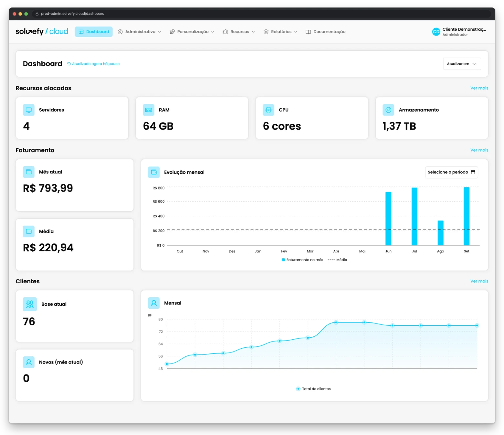Open the Selecione o período picker
504x435 pixels.
click(x=451, y=172)
